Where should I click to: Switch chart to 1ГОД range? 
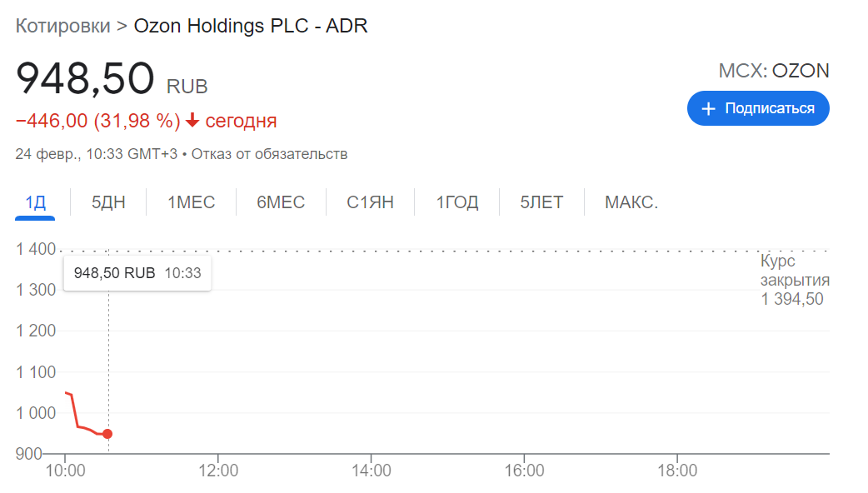(457, 202)
